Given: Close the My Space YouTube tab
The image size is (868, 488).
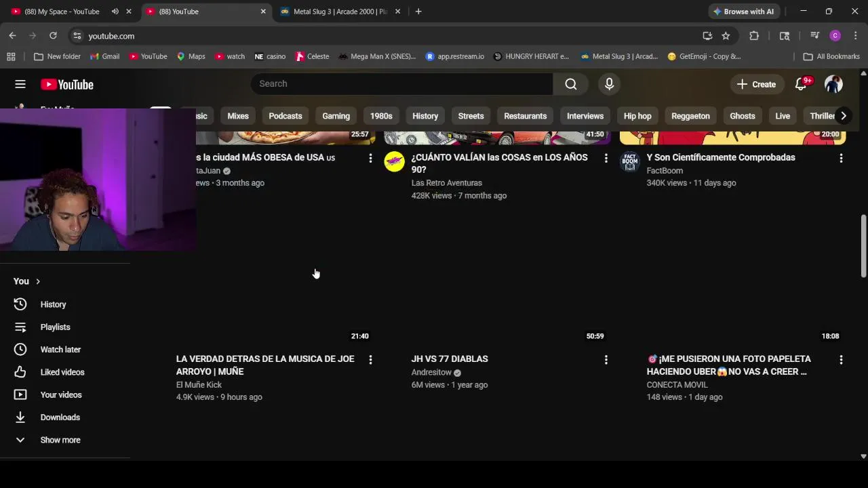Looking at the screenshot, I should click(129, 12).
